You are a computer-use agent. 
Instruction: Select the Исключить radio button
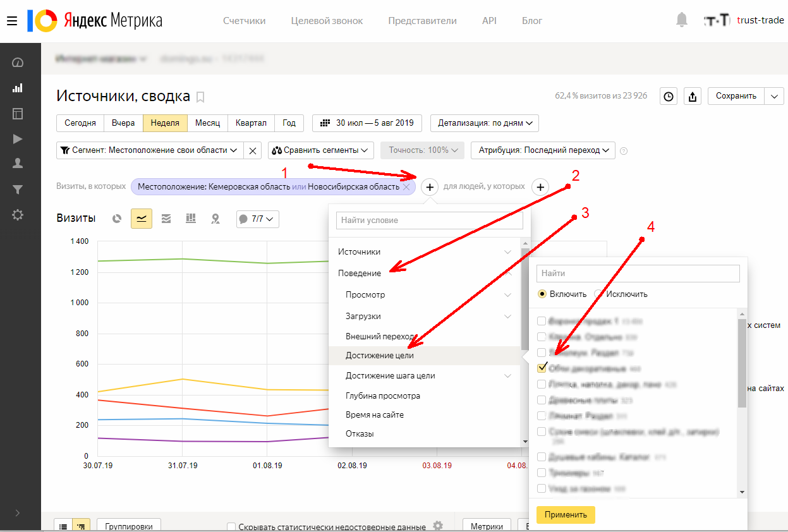598,294
